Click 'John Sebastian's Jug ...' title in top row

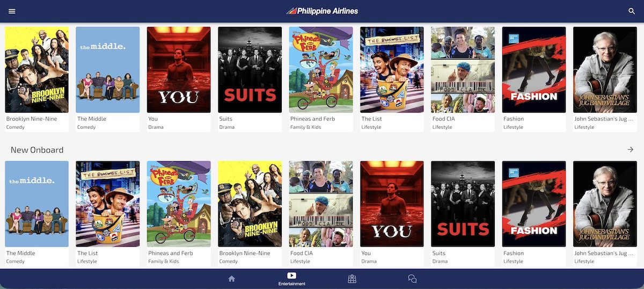[605, 119]
